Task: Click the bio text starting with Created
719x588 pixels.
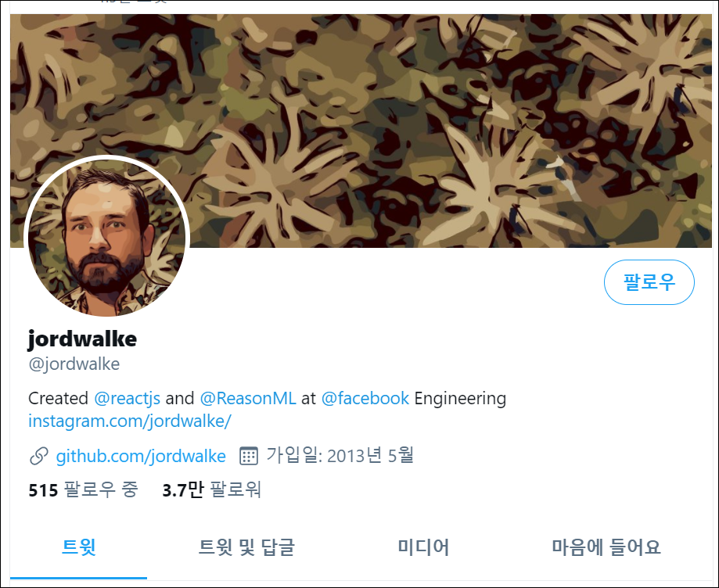Action: pos(268,399)
